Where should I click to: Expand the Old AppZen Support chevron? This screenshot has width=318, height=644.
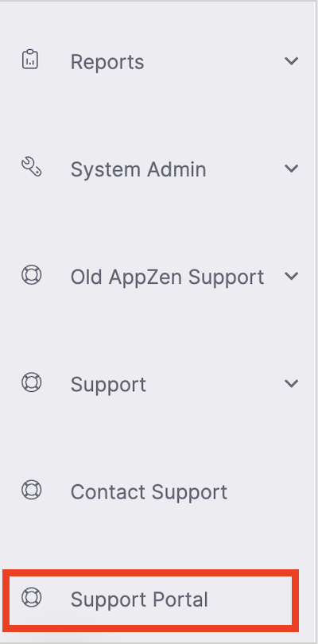291,276
